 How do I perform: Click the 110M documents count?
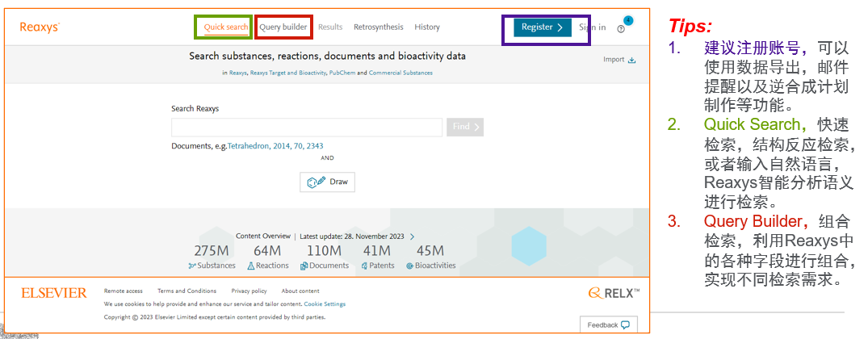[324, 251]
